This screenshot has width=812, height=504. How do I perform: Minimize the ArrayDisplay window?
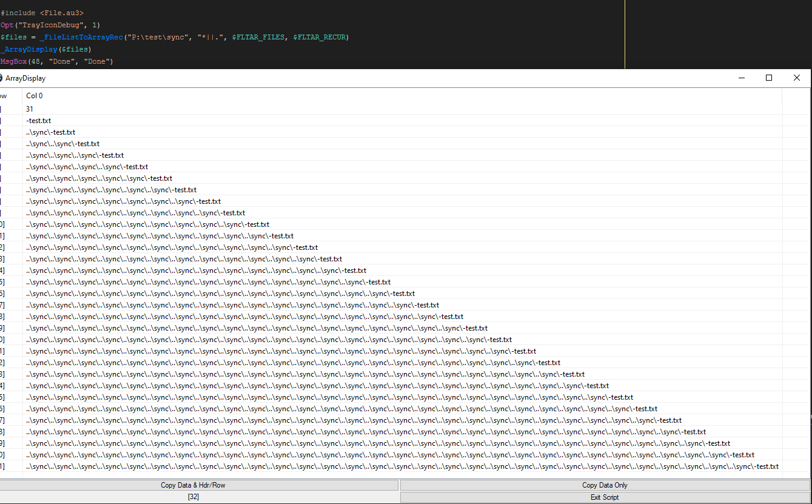(x=742, y=78)
